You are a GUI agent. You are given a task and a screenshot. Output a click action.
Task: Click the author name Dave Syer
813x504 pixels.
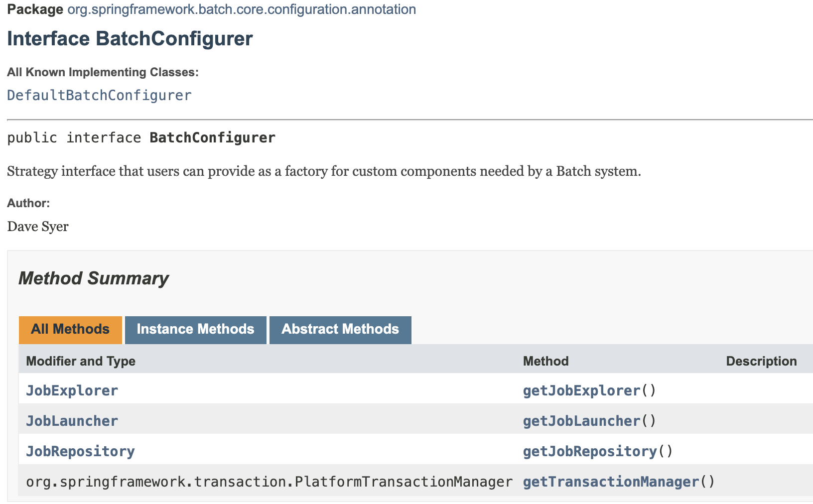(38, 227)
